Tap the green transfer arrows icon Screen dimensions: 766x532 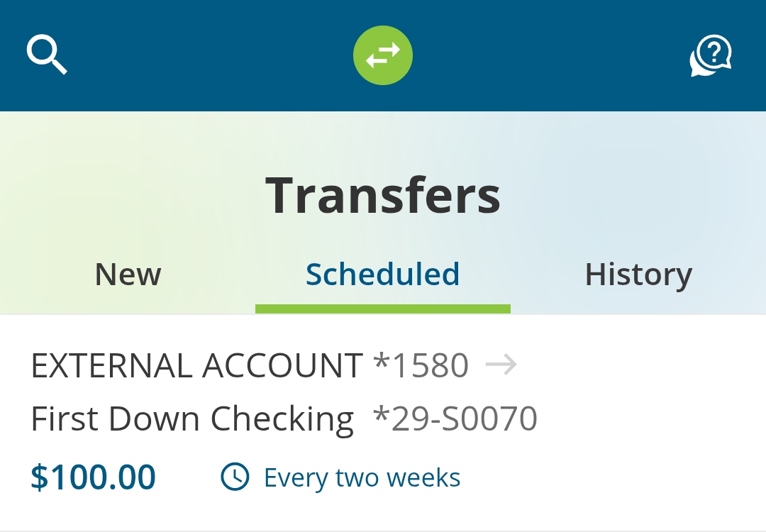[383, 55]
